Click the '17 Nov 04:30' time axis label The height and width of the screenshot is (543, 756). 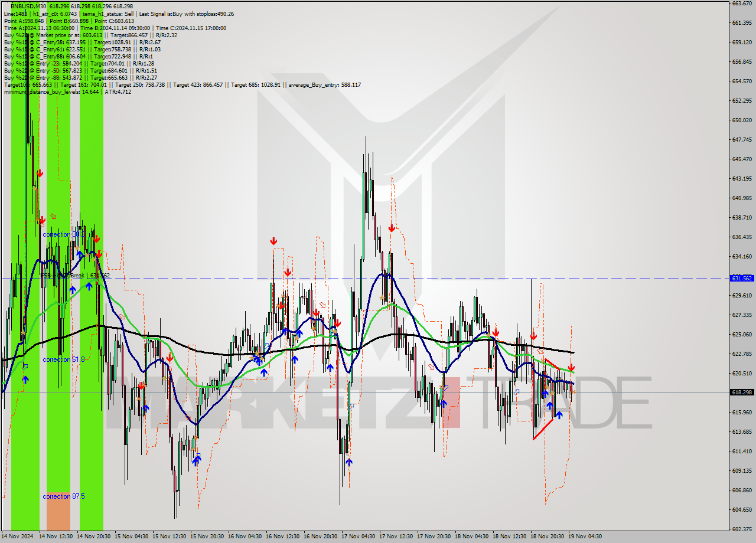tap(358, 537)
